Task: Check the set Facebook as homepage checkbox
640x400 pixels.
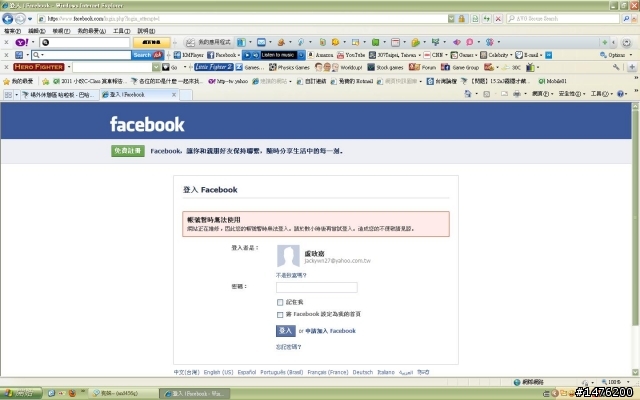Action: [280, 314]
